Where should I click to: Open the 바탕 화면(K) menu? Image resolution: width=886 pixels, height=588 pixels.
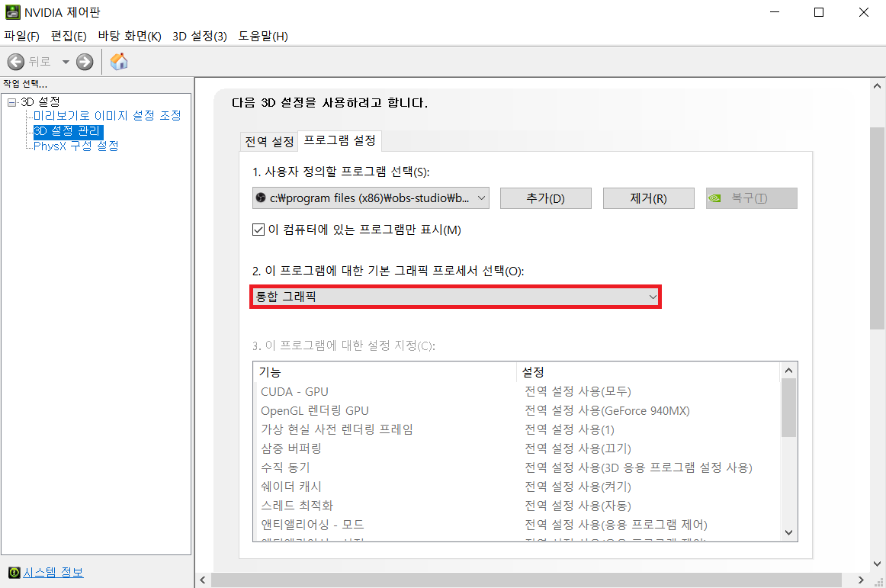pos(130,36)
